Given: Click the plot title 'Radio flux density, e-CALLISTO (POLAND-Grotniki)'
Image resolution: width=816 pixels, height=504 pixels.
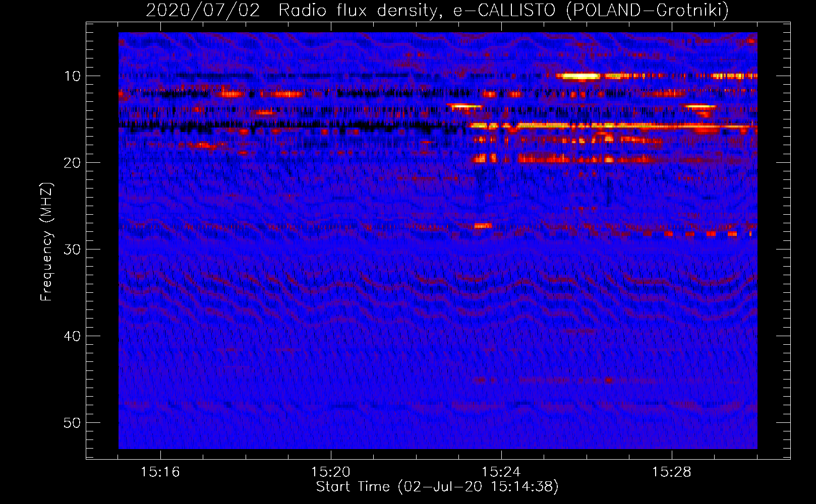Looking at the screenshot, I should [503, 10].
